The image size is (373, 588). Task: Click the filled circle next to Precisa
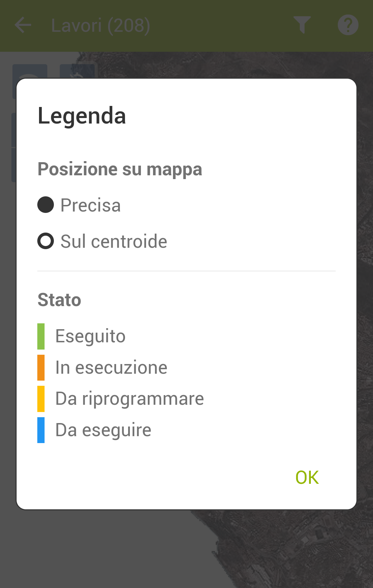[x=46, y=205]
